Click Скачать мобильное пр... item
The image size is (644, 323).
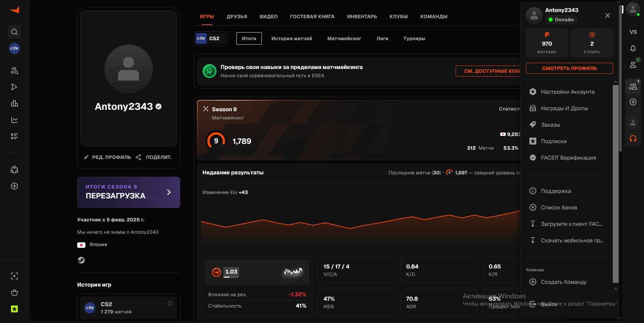pyautogui.click(x=566, y=240)
